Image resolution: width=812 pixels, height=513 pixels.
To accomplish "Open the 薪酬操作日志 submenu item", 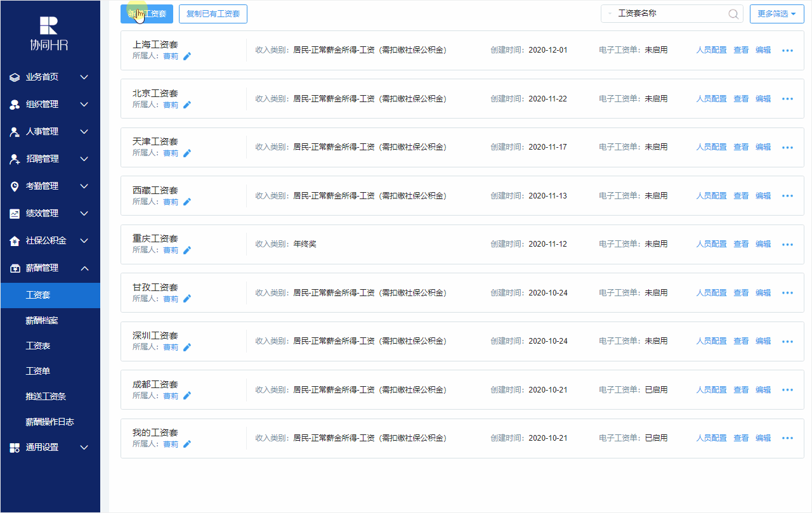I will pos(50,422).
